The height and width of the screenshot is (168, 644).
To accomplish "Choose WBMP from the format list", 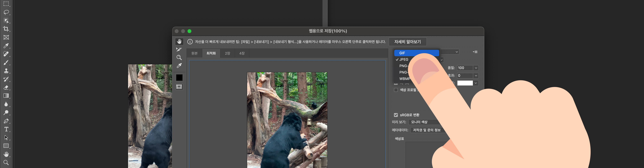I will coord(405,79).
